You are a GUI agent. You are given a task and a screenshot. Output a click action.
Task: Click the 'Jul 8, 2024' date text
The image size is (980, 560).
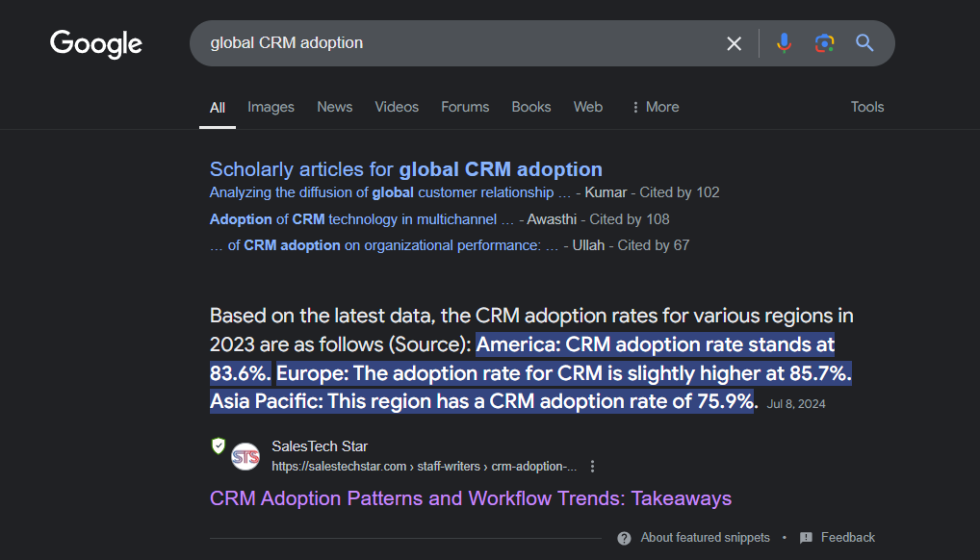coord(796,404)
